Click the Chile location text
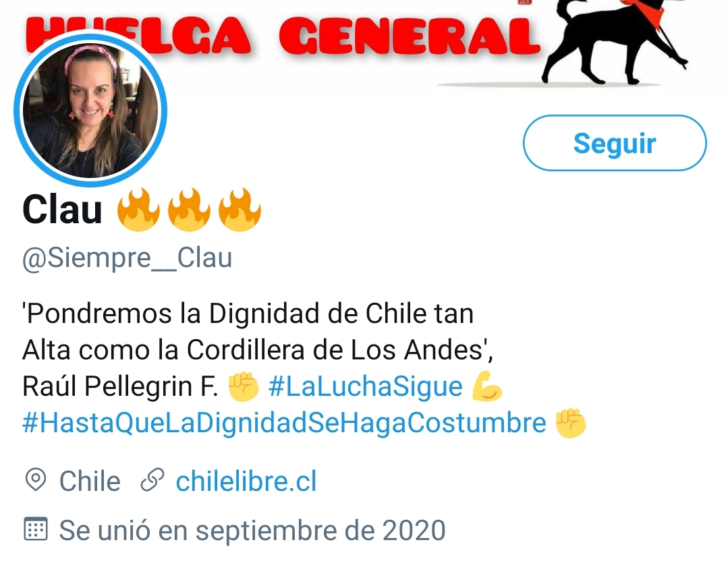Viewport: 728px width, 561px height. coord(90,481)
